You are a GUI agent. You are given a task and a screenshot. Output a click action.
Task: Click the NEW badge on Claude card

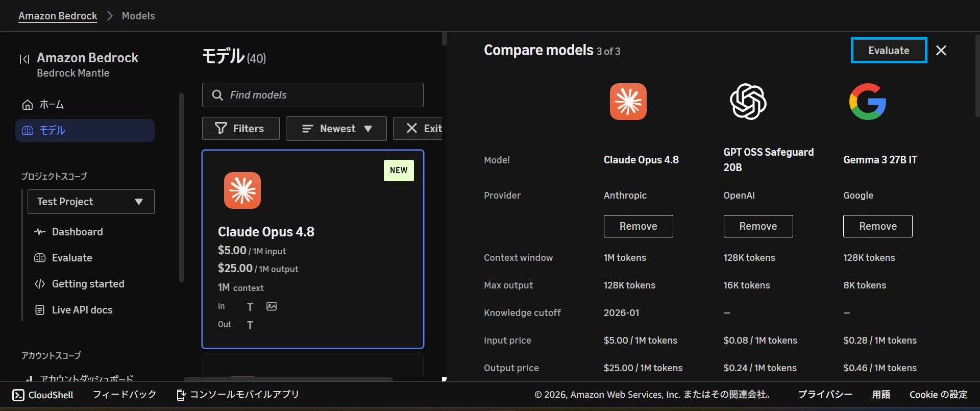coord(399,171)
